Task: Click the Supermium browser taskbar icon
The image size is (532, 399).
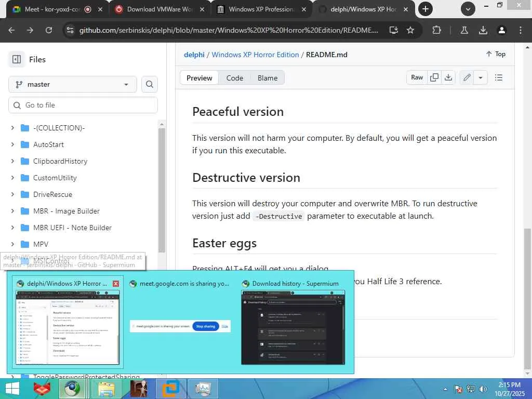Action: click(x=72, y=389)
